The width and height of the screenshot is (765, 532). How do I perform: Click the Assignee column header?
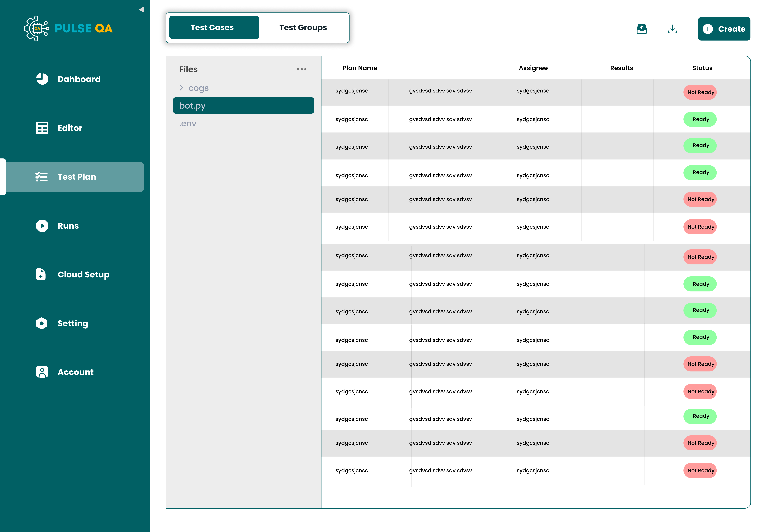(x=533, y=68)
